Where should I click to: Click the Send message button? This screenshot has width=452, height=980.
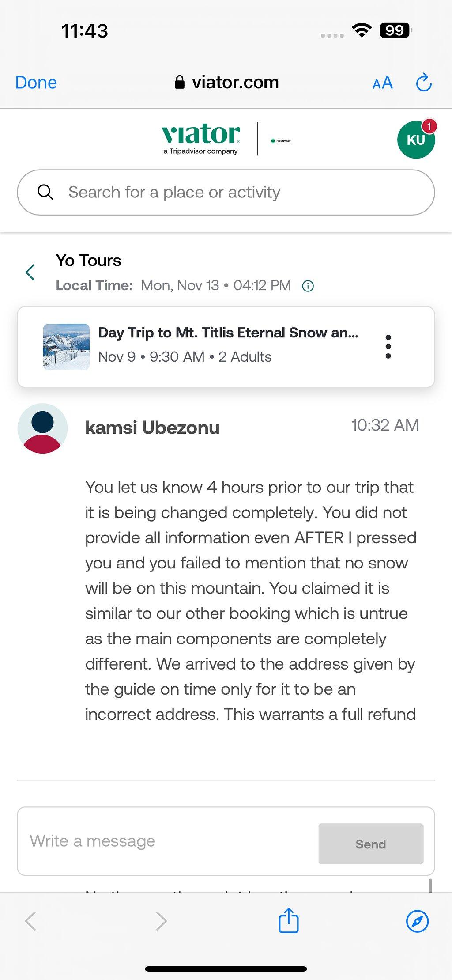tap(371, 844)
